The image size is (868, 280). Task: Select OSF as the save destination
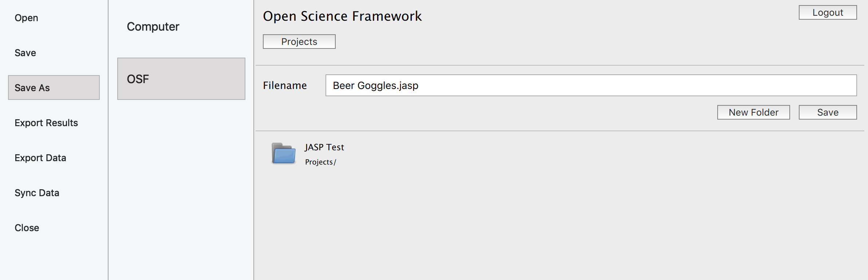(x=181, y=78)
